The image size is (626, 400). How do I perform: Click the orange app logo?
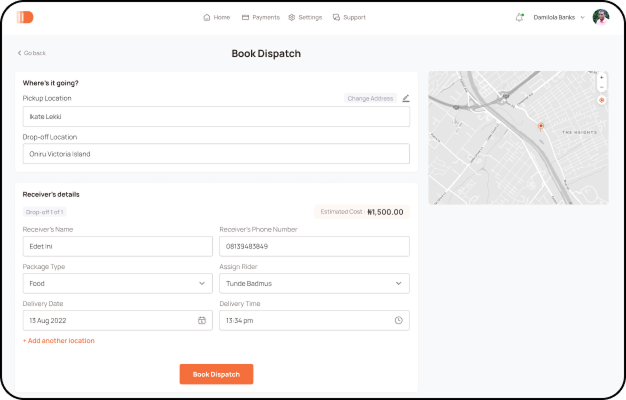coord(25,17)
